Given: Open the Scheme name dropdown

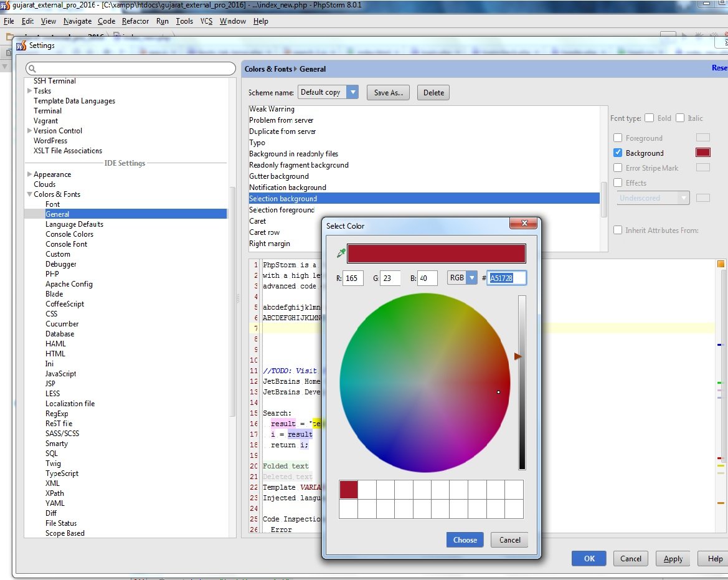Looking at the screenshot, I should 352,92.
